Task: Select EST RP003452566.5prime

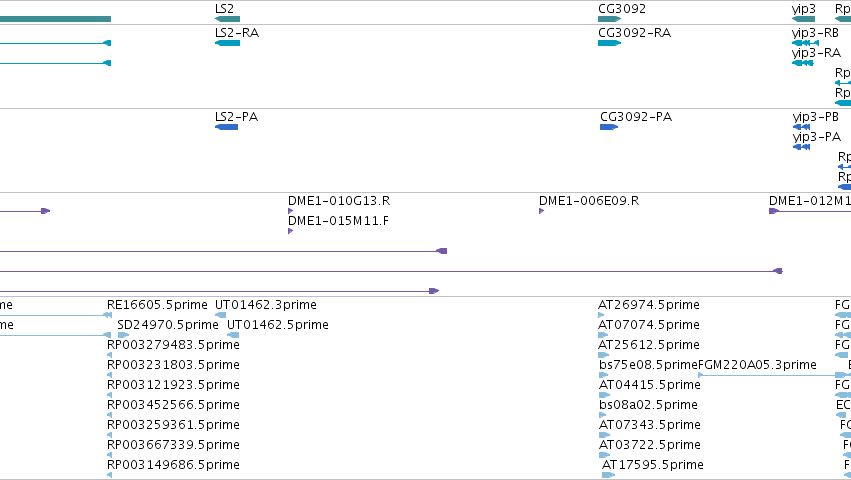Action: (x=173, y=406)
